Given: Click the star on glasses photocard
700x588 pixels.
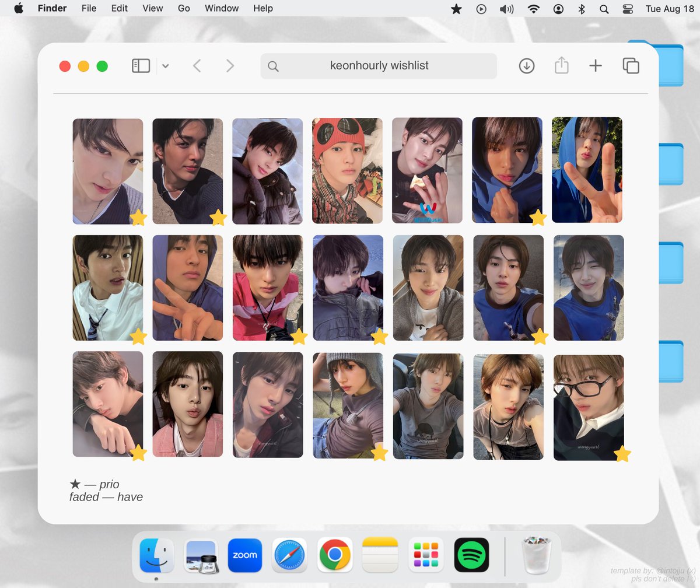Looking at the screenshot, I should [x=622, y=454].
